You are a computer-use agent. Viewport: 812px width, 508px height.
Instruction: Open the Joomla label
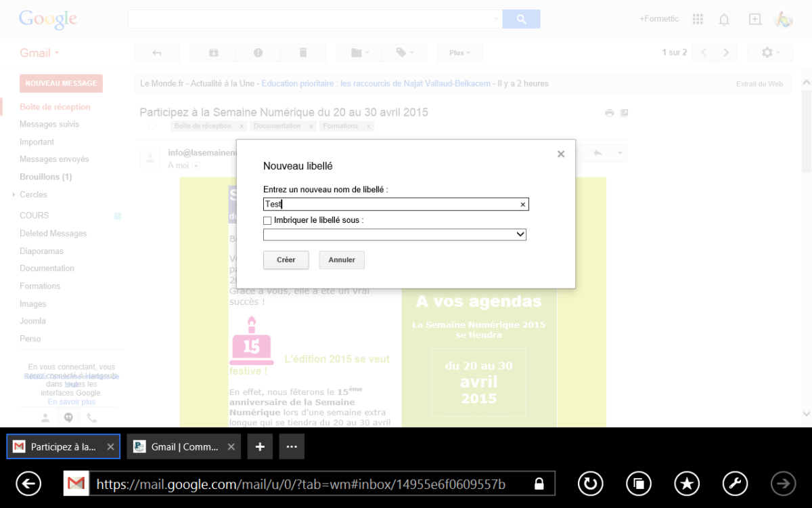(32, 321)
